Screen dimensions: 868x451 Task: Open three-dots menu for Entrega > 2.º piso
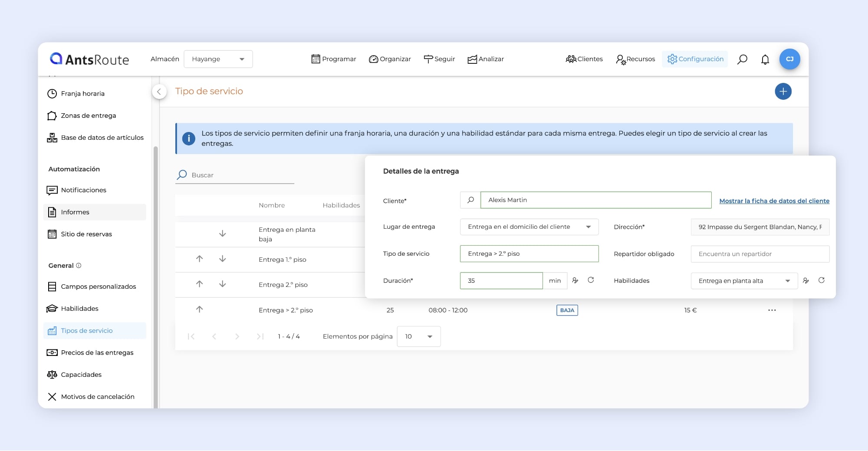click(x=772, y=310)
